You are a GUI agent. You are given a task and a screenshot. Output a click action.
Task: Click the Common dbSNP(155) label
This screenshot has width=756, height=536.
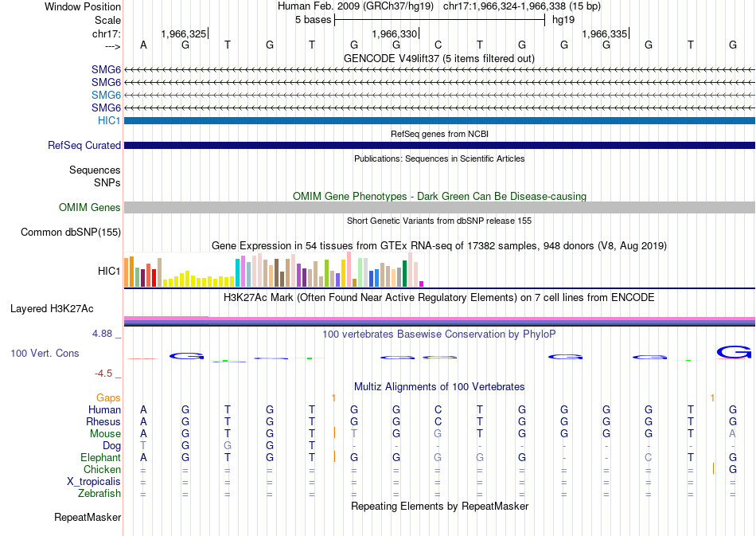[x=71, y=232]
